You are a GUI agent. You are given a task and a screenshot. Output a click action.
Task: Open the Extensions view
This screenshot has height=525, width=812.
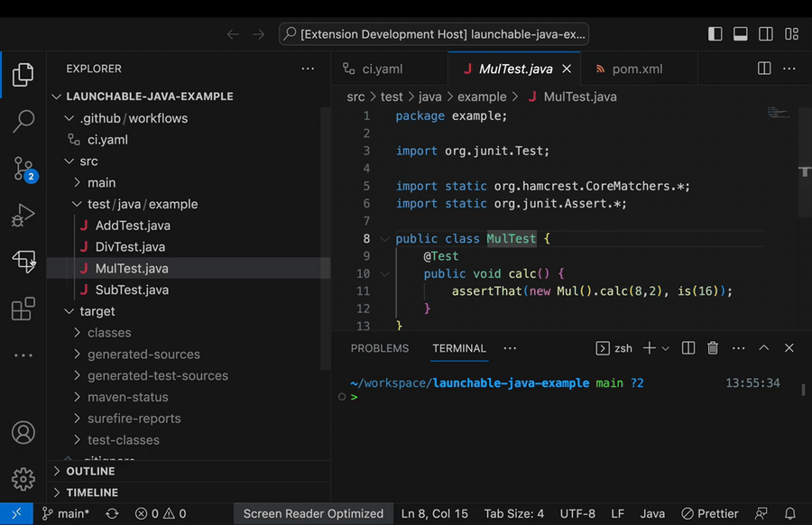coord(23,309)
